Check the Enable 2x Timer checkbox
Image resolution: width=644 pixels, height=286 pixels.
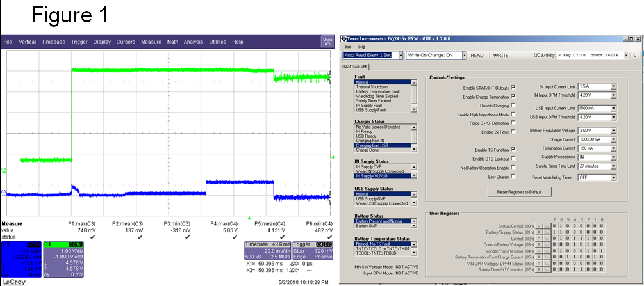(513, 132)
